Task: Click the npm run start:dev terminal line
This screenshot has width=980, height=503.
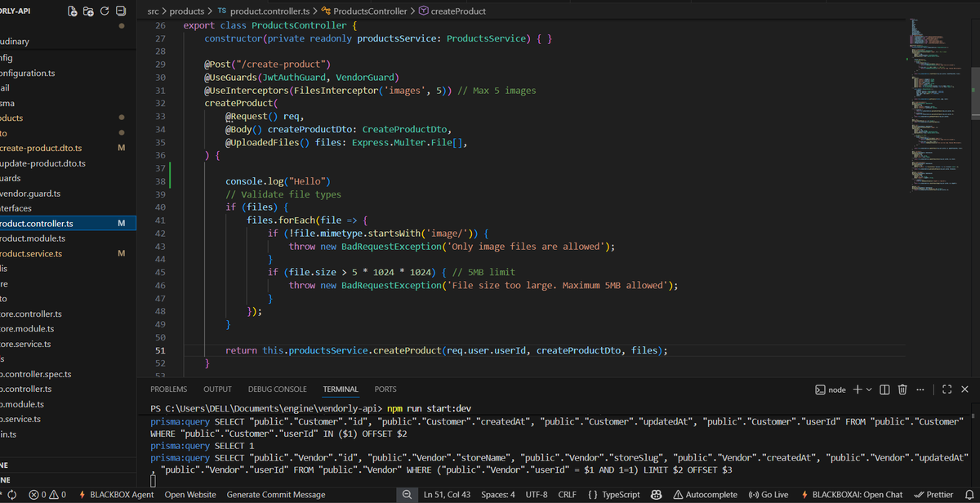Action: [429, 408]
